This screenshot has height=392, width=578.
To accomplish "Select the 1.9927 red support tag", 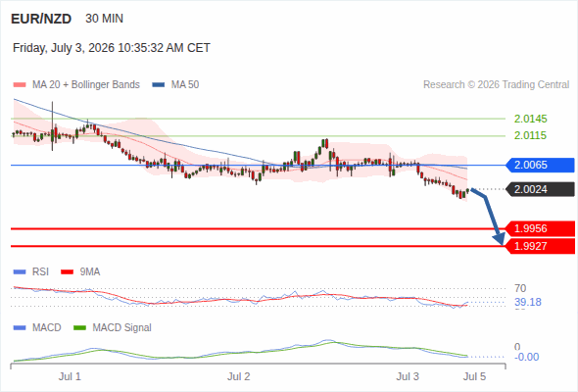I will click(x=540, y=246).
